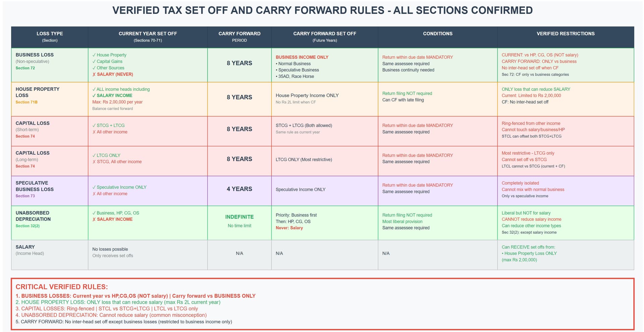Click the check mark before Speculative Income ONLY
The height and width of the screenshot is (332, 644).
tap(94, 187)
